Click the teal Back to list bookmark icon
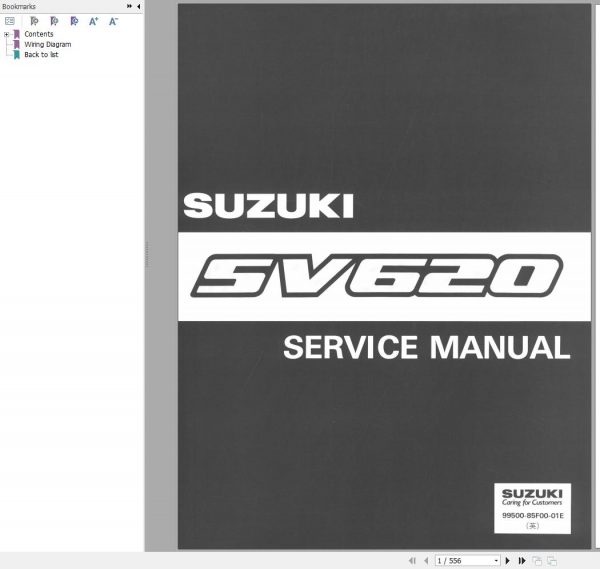 [x=16, y=55]
